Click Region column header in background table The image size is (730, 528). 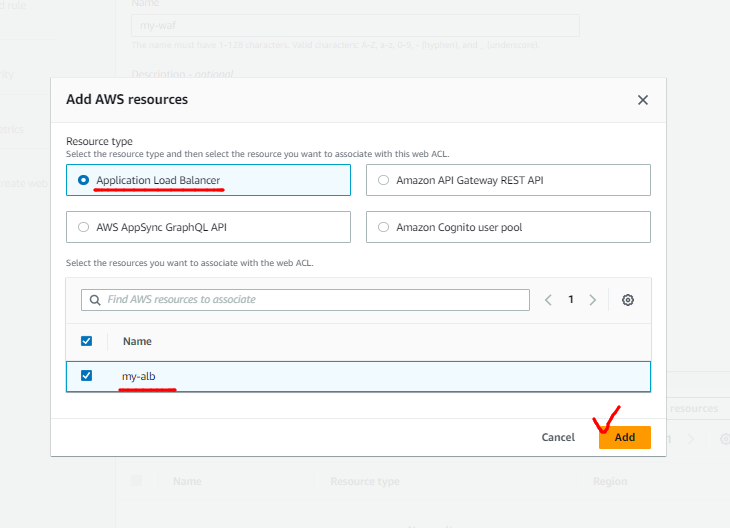tap(610, 481)
